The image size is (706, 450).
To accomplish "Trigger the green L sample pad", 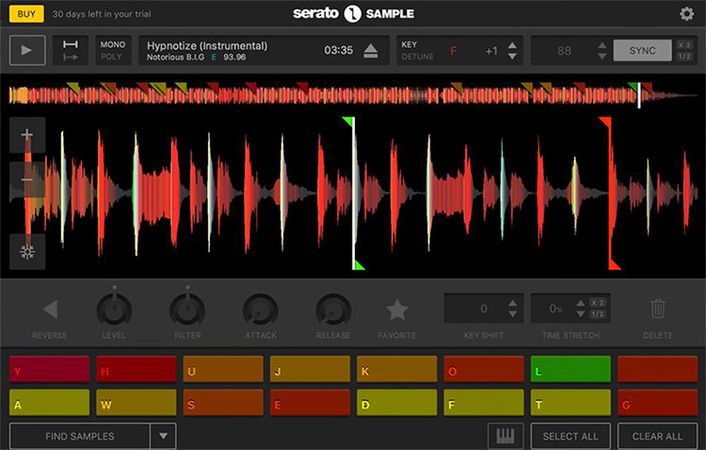I will click(x=570, y=370).
